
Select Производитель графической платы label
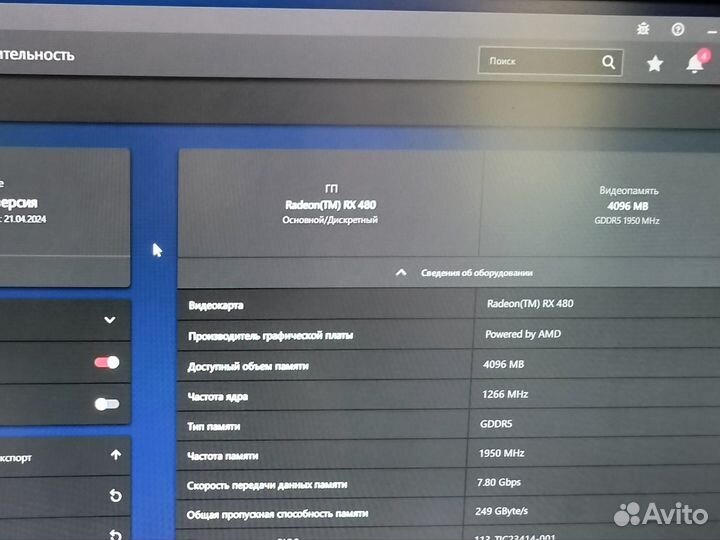click(x=270, y=336)
